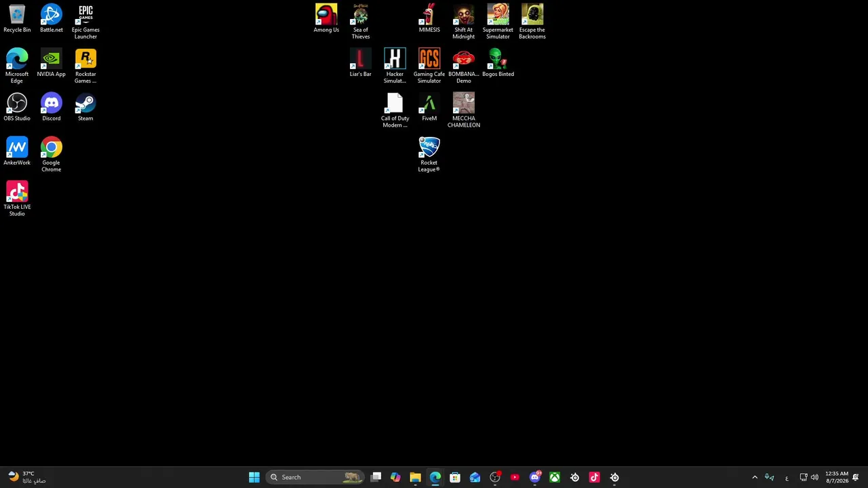Select the Battle.net desktop shortcut
This screenshot has width=868, height=488.
click(x=51, y=19)
